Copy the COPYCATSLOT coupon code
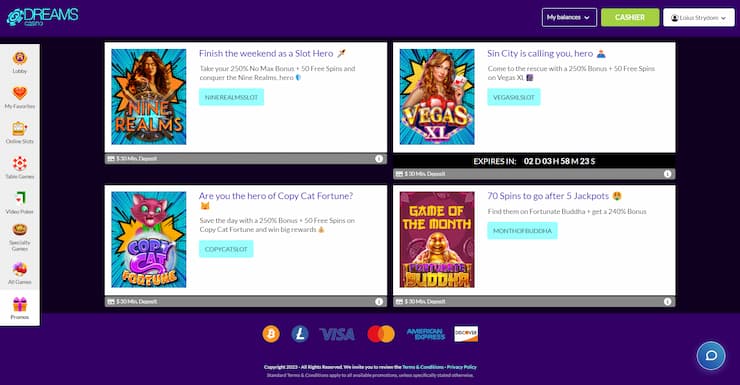 pyautogui.click(x=226, y=249)
